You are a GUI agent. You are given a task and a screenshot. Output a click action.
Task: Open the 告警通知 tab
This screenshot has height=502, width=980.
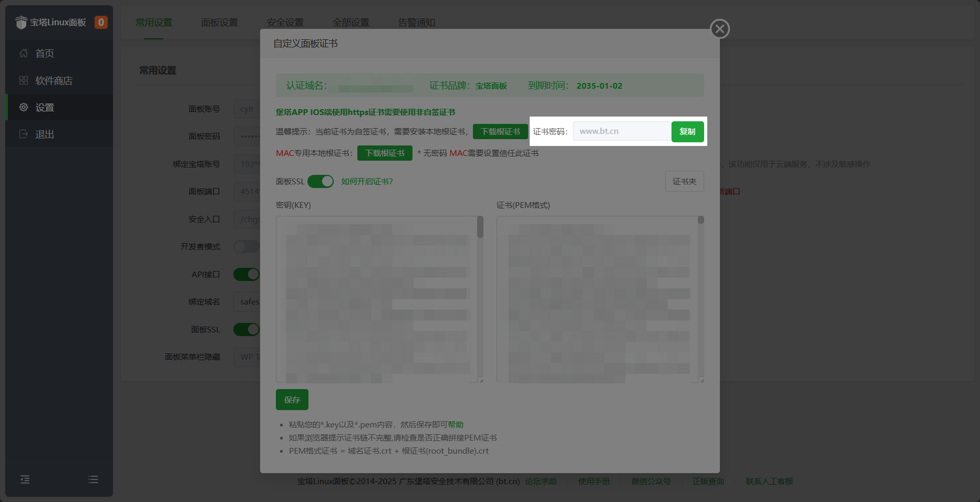click(x=416, y=22)
